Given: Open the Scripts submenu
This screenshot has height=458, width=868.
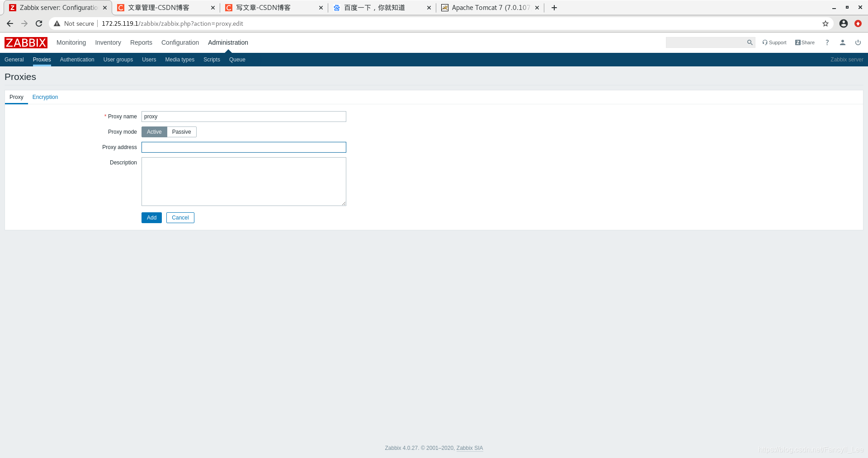Looking at the screenshot, I should (212, 60).
